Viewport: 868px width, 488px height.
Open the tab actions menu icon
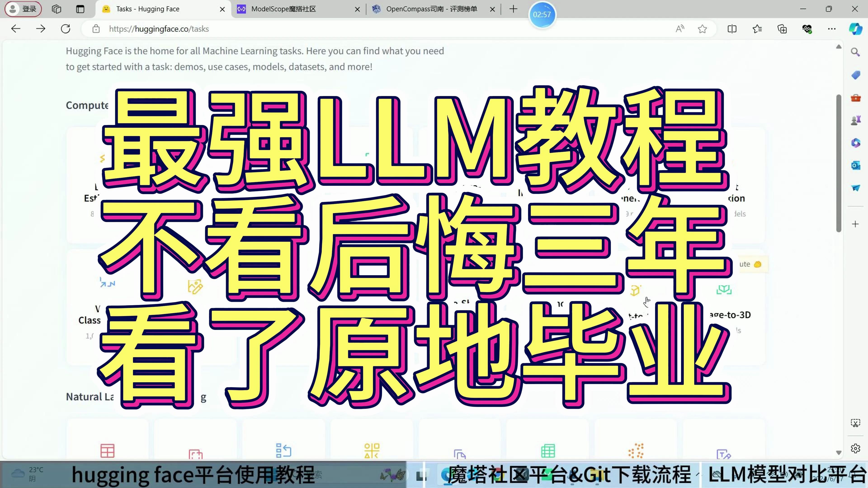[80, 9]
